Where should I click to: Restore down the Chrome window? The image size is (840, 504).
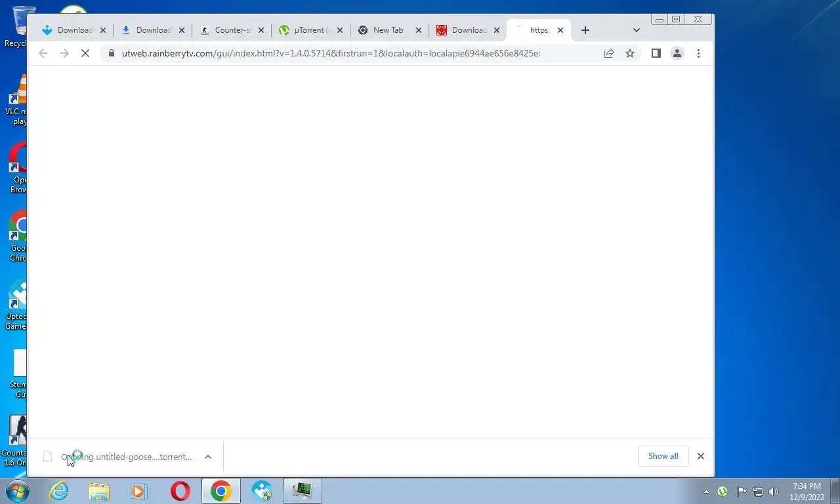tap(676, 20)
